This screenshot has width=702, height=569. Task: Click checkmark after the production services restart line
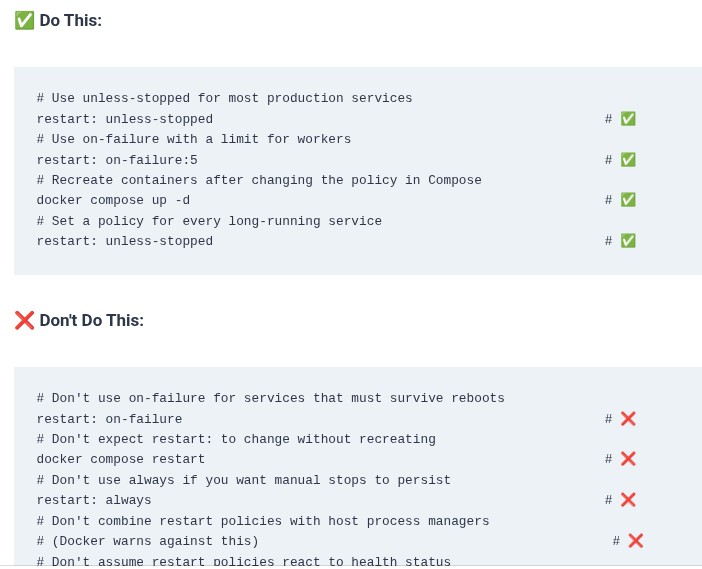pyautogui.click(x=628, y=119)
